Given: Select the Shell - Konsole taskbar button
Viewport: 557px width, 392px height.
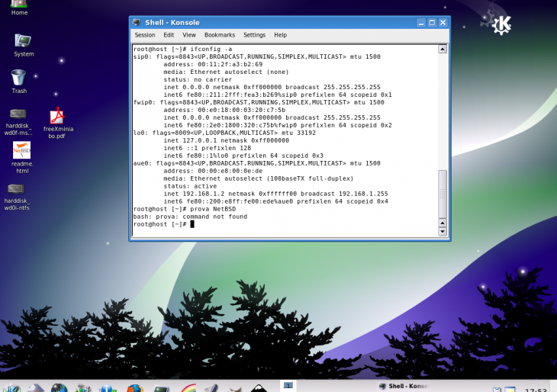Looking at the screenshot, I should 404,387.
